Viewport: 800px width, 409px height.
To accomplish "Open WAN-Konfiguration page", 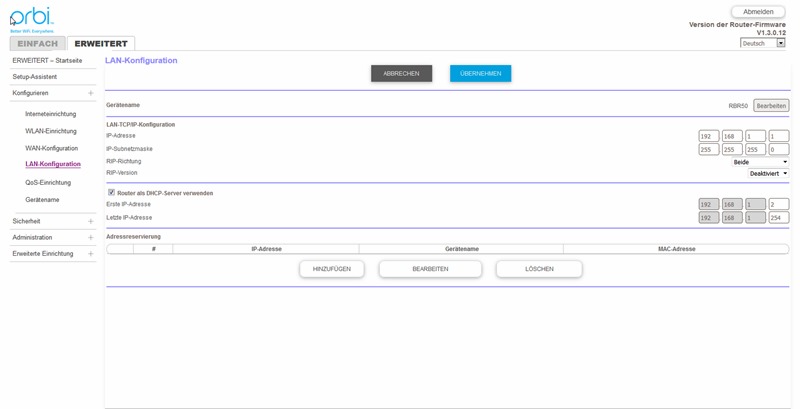I will pos(52,148).
